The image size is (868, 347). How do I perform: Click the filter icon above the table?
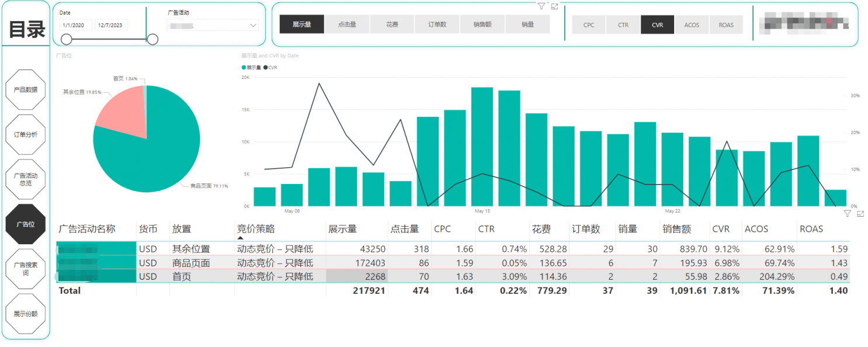tap(847, 214)
